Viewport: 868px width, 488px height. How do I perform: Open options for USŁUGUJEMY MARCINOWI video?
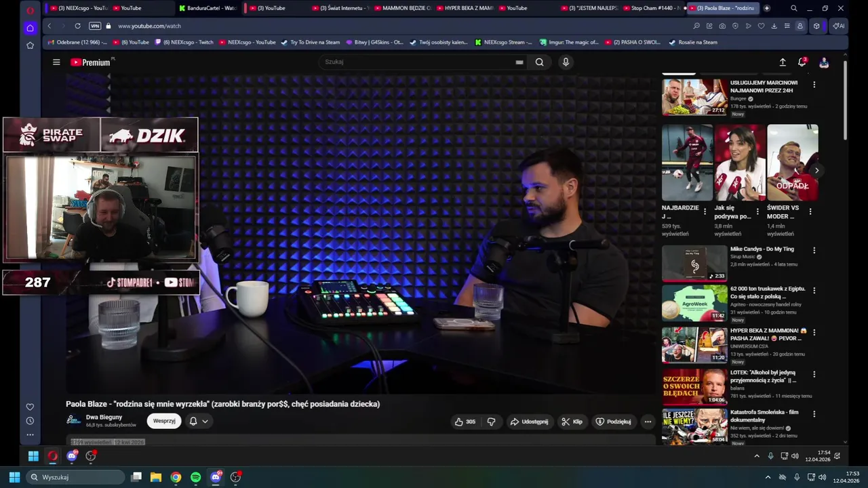(x=814, y=85)
